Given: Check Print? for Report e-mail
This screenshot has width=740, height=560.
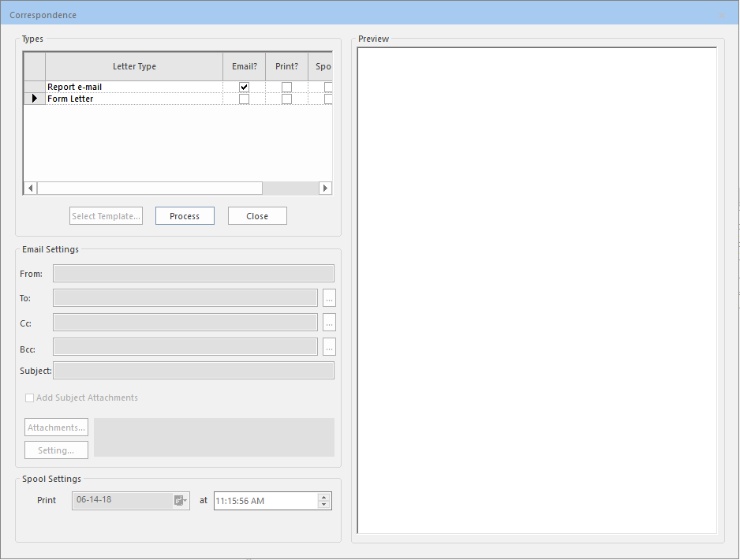Looking at the screenshot, I should click(286, 87).
